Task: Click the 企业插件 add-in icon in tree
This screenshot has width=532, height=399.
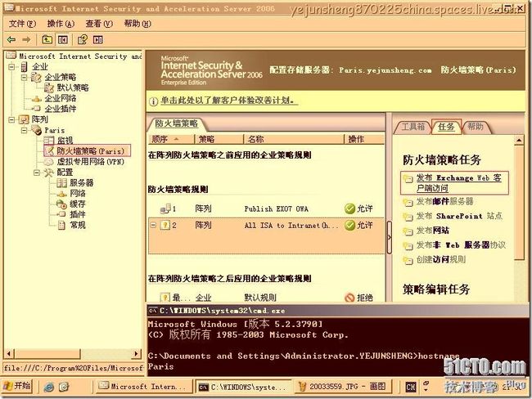Action: [x=37, y=109]
